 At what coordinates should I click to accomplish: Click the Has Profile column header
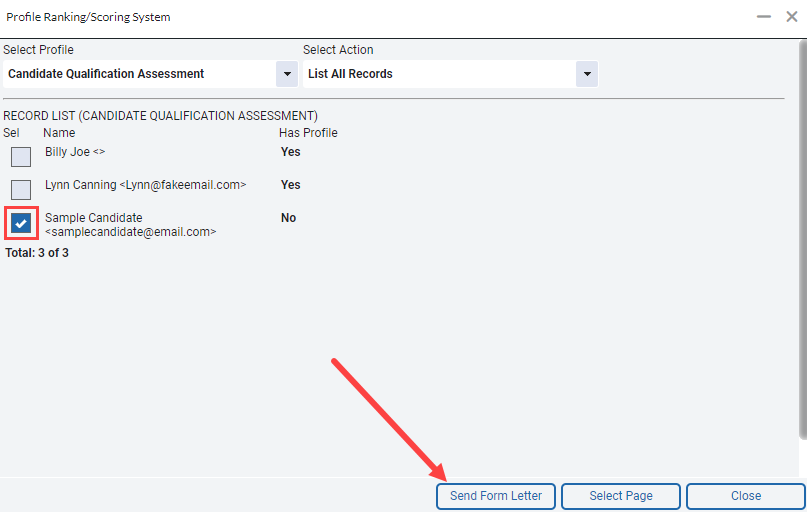pyautogui.click(x=308, y=133)
